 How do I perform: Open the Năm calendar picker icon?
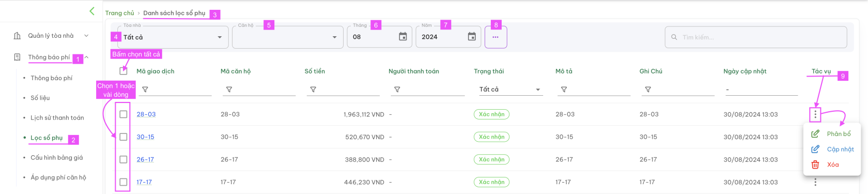pyautogui.click(x=472, y=37)
